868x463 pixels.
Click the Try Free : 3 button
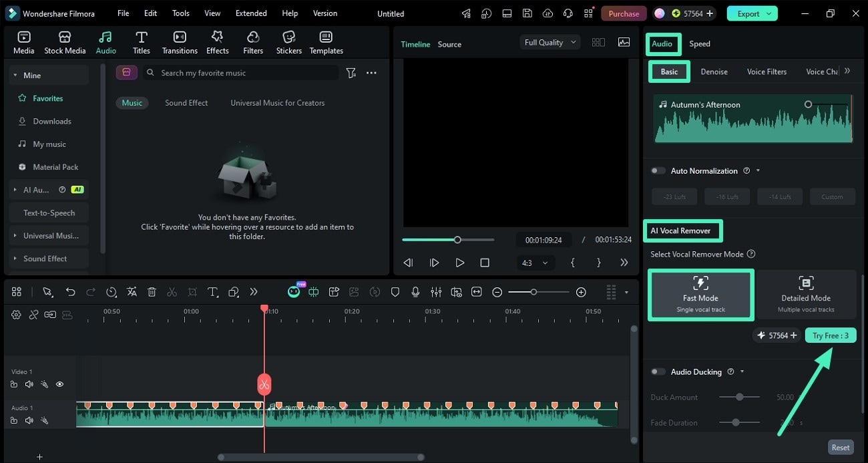831,335
